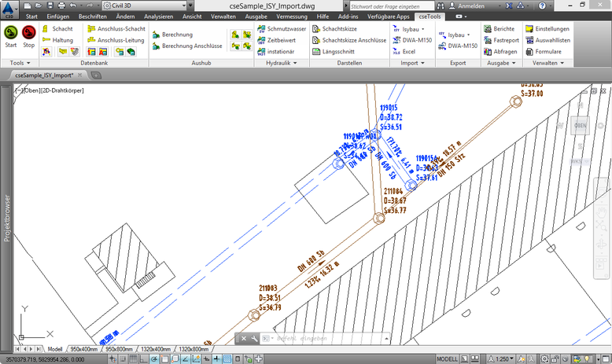Export data to DWA-M150

458,46
